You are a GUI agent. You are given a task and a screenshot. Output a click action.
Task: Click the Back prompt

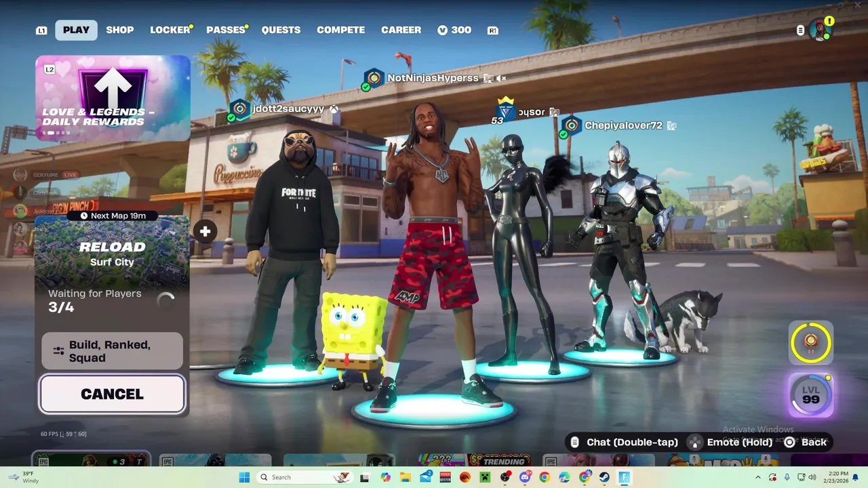tap(806, 442)
